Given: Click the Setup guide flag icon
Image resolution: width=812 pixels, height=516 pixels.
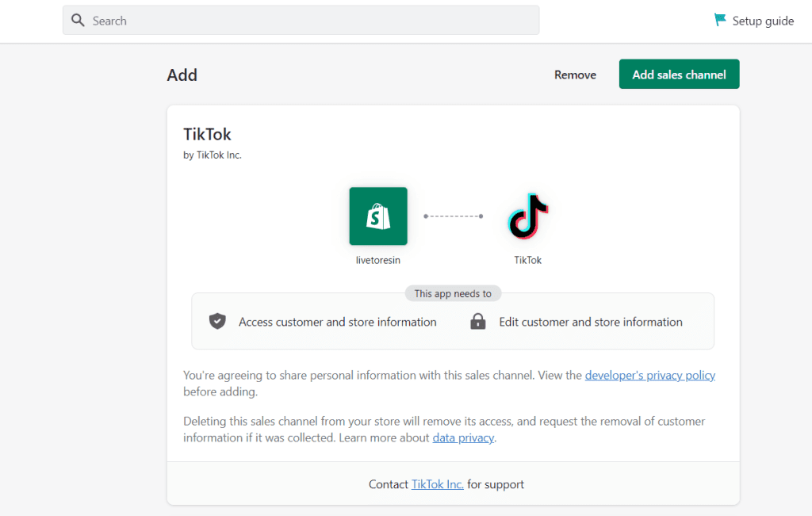Looking at the screenshot, I should [x=720, y=20].
